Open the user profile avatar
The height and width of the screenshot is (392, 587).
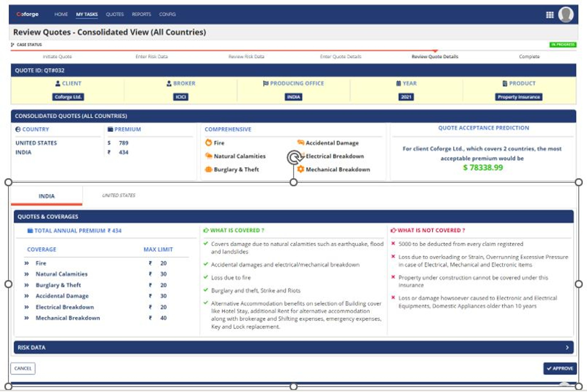[566, 15]
